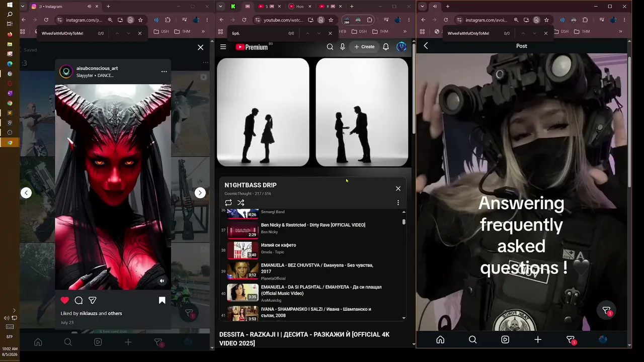Open floating messages bubble on right Instagram post
Screen dimensions: 644x362
(607, 311)
